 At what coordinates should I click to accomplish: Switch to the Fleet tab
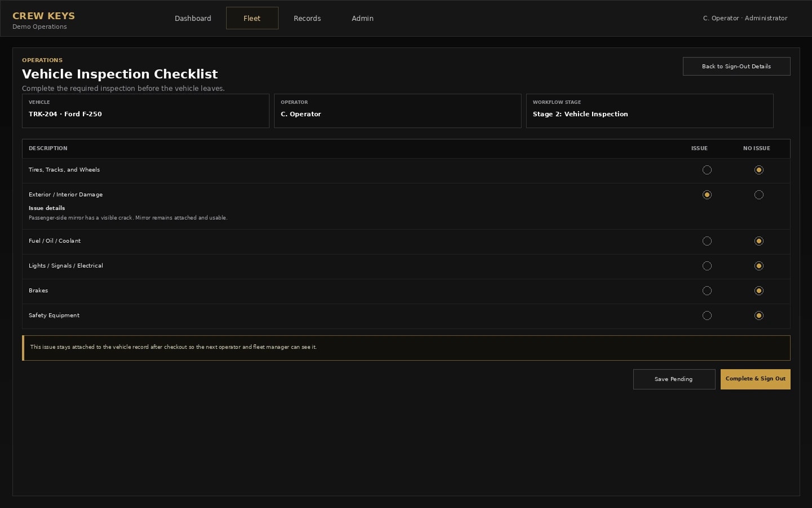click(x=252, y=18)
